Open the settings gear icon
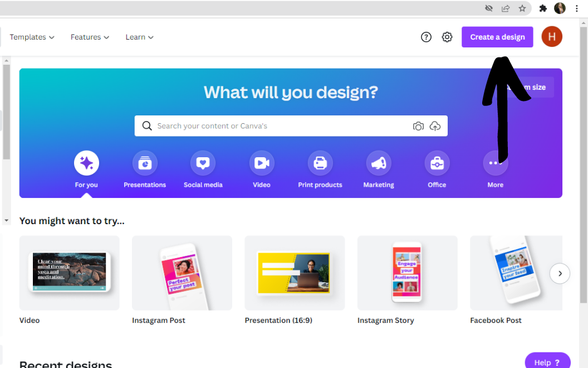The width and height of the screenshot is (588, 368). click(447, 37)
